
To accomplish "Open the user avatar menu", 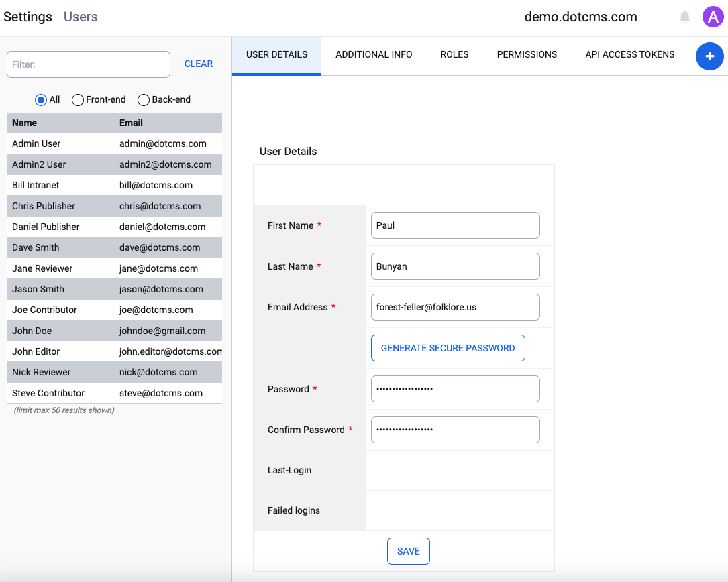I will 712,17.
